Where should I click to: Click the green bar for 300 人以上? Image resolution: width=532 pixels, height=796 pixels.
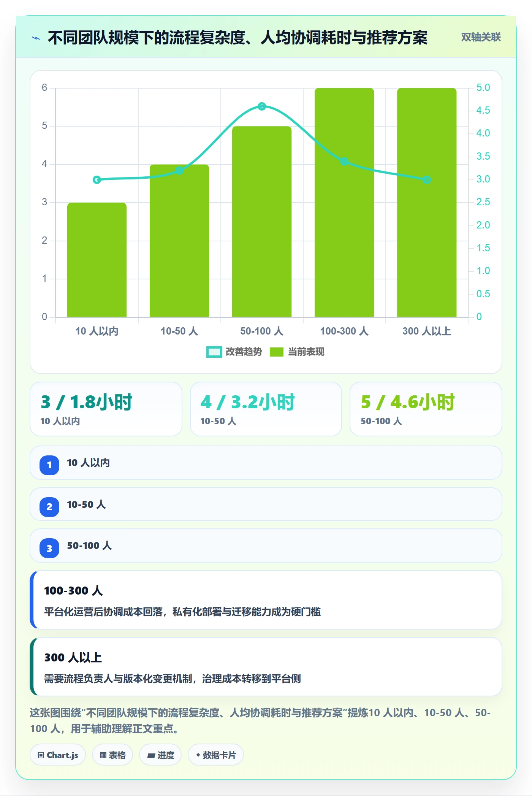[x=427, y=203]
